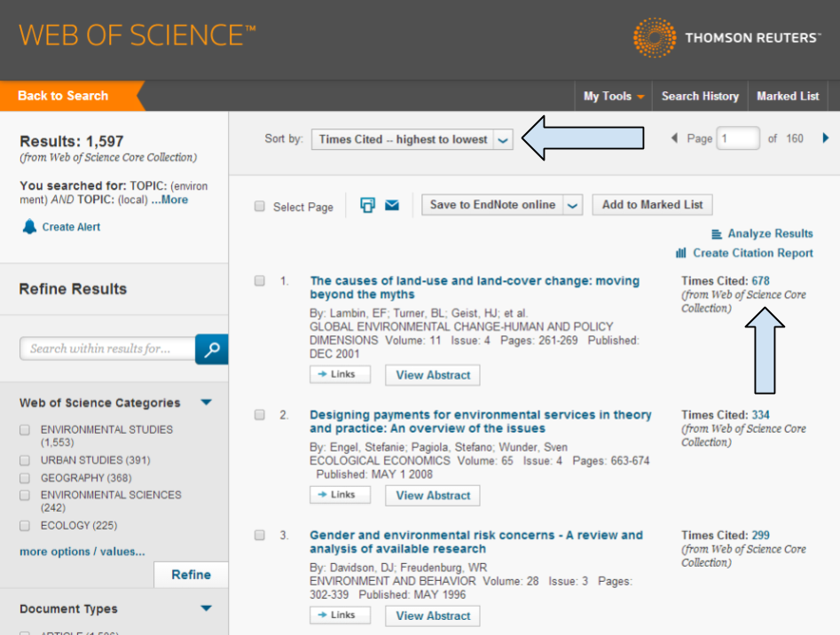Click Back to Search tab
Screen dimensions: 840x635
point(63,96)
